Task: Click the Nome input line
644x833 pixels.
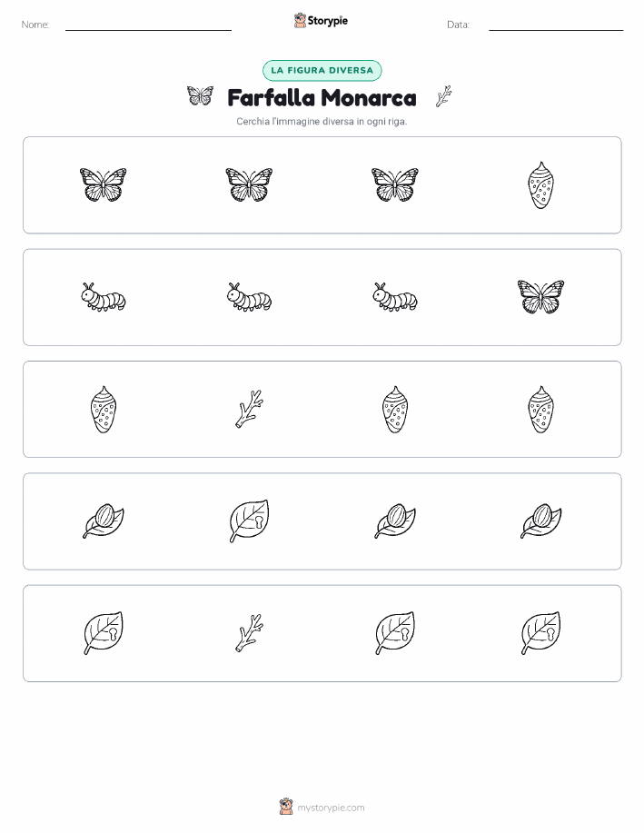Action: (x=148, y=25)
